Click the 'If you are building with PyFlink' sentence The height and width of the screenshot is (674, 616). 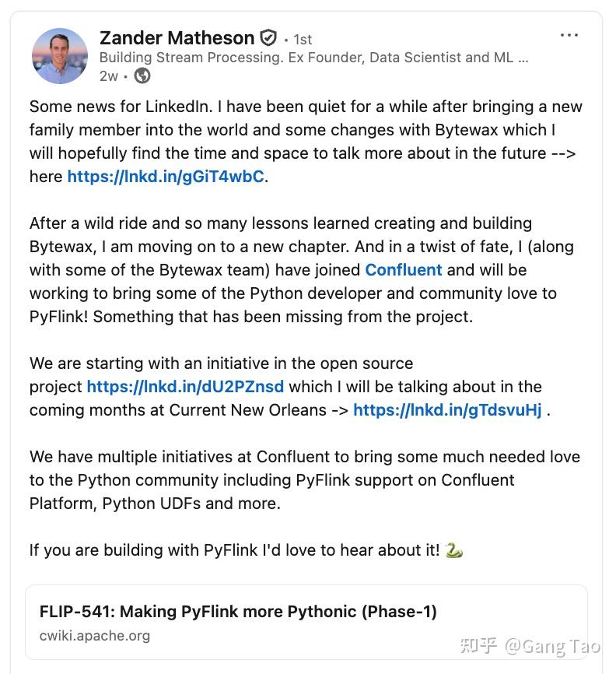coord(234,550)
